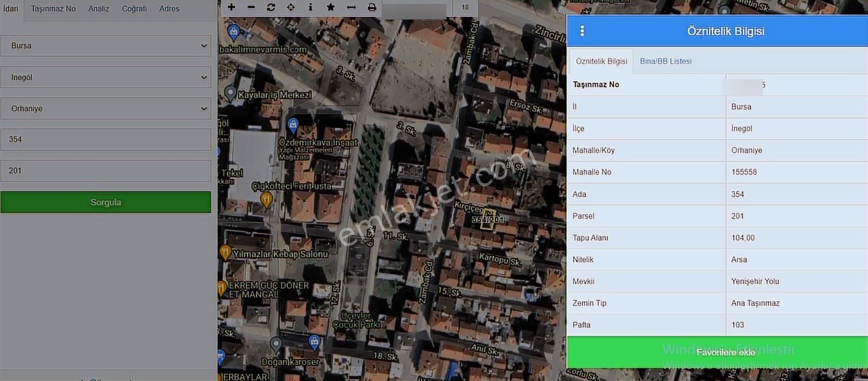
Task: Expand the Orhaniye neighborhood dropdown
Action: coord(106,108)
